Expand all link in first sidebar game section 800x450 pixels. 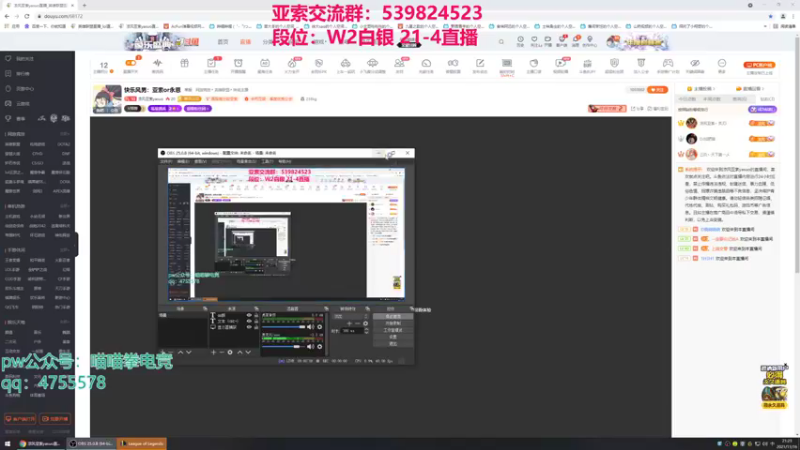tap(65, 134)
